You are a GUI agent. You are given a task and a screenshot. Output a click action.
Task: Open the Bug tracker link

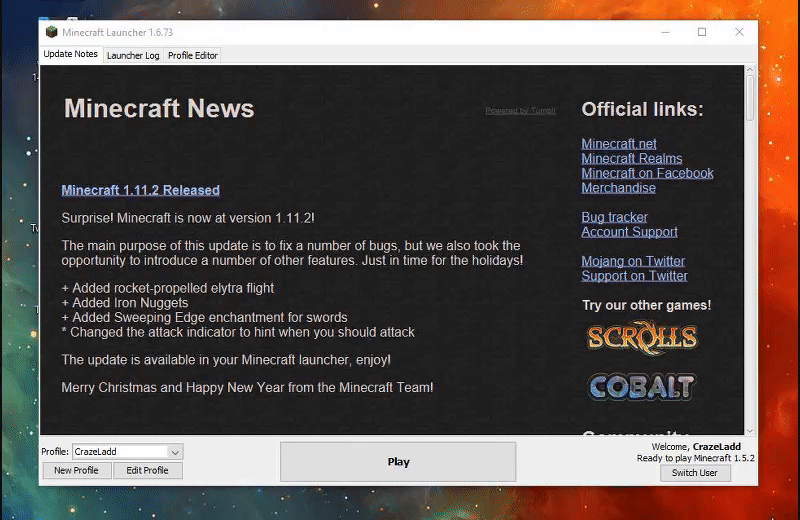click(614, 217)
